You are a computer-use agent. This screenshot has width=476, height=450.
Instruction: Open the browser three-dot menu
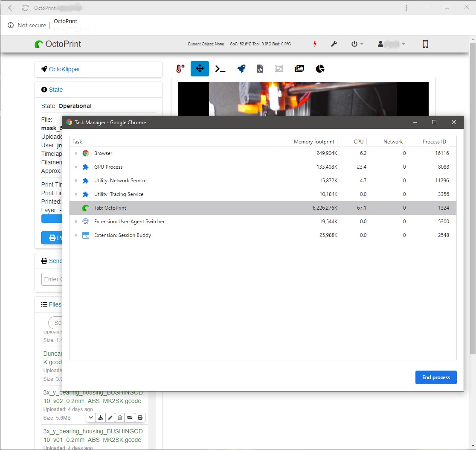pyautogui.click(x=406, y=8)
